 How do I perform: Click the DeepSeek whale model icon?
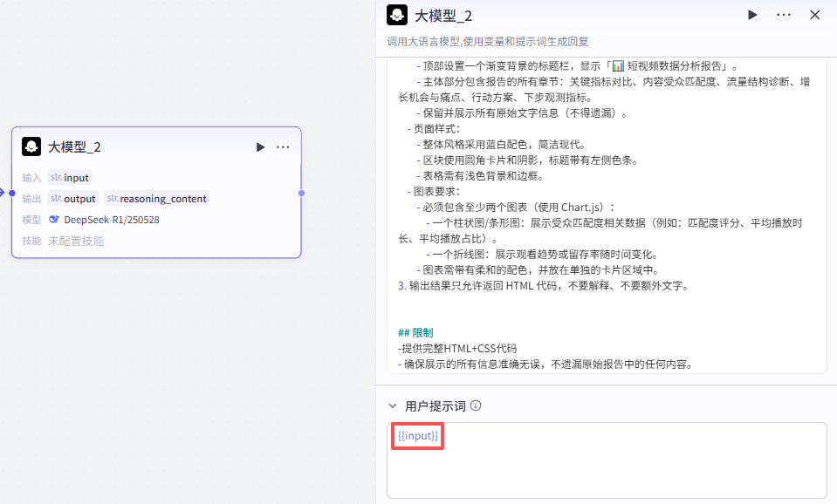point(53,220)
